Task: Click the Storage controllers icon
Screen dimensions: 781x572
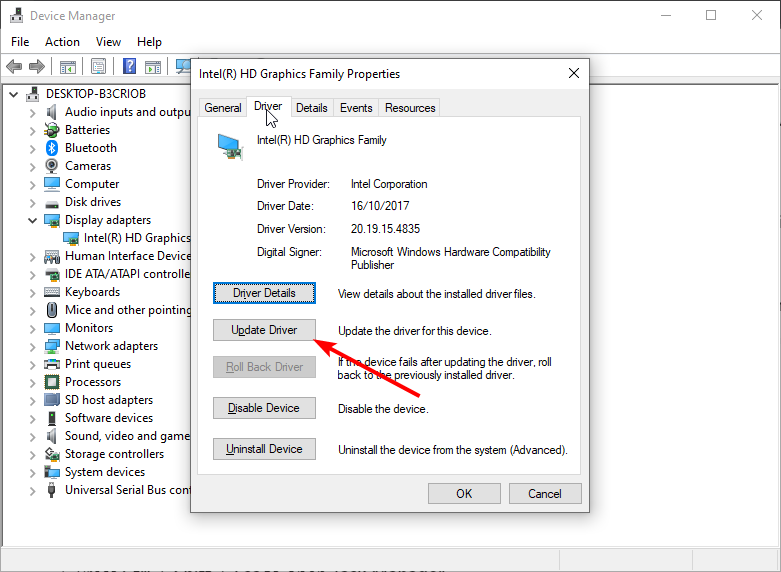Action: [x=52, y=454]
